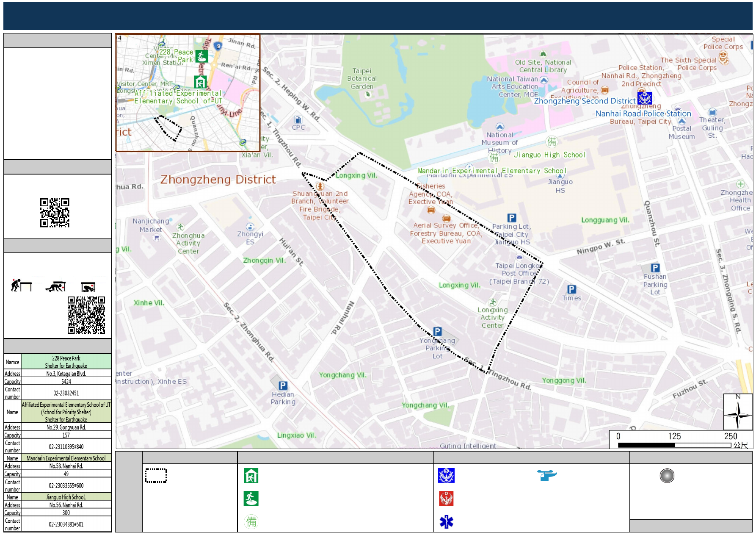Click contact number '02-23110395#840'
Viewport: 756px width, 535px height.
point(66,446)
